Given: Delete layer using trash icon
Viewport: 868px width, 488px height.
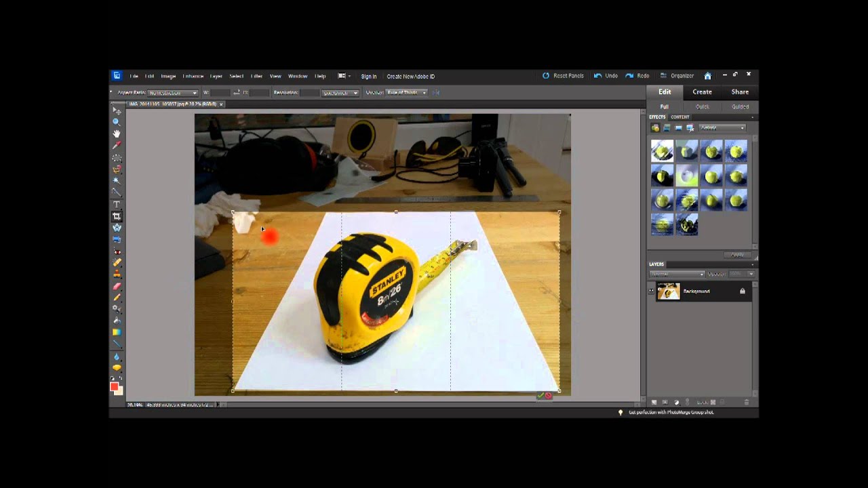Looking at the screenshot, I should click(747, 402).
